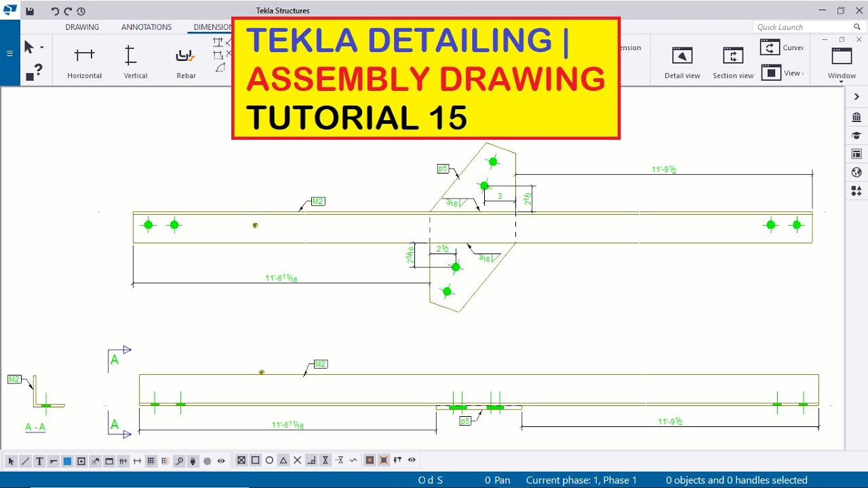The image size is (868, 488).
Task: Open the graduation cap learning panel
Action: click(856, 136)
